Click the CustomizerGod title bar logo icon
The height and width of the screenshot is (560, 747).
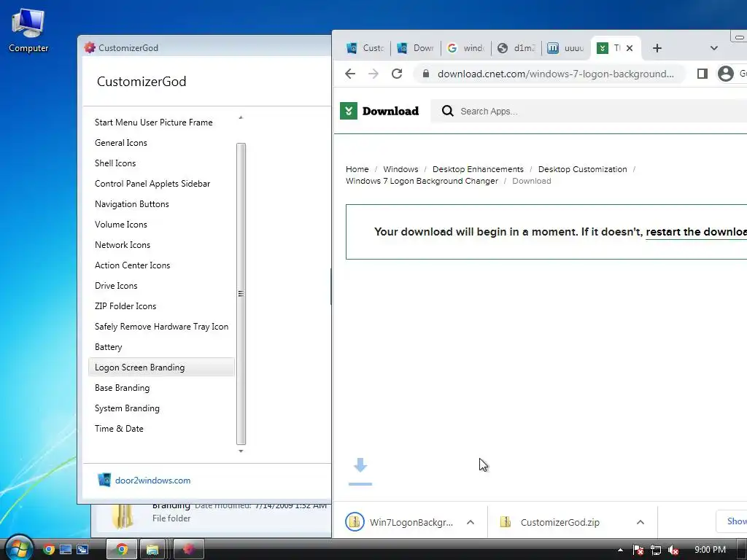[x=90, y=47]
